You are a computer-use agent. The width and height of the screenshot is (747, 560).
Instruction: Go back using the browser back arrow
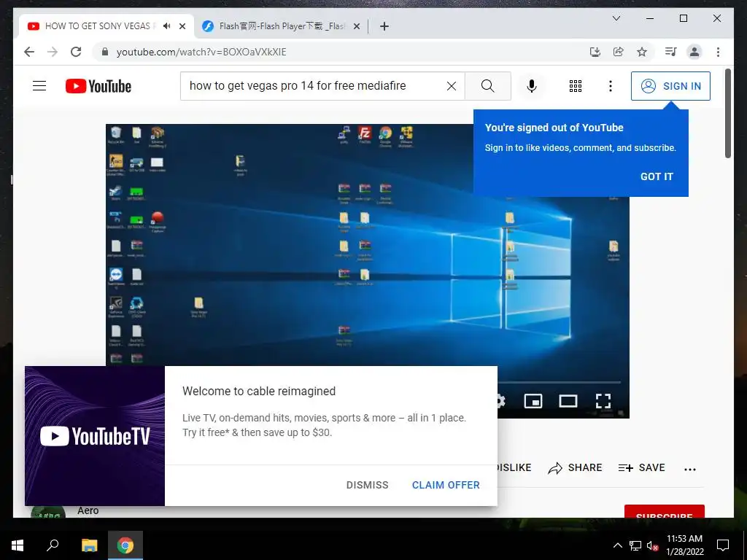point(29,52)
